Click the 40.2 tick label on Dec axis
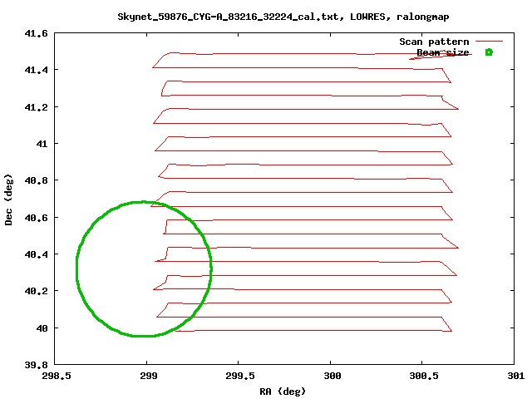The width and height of the screenshot is (532, 399). tap(36, 291)
